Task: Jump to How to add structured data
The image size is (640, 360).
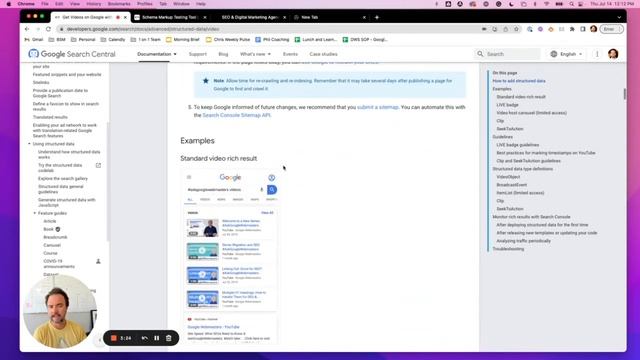Action: [519, 81]
